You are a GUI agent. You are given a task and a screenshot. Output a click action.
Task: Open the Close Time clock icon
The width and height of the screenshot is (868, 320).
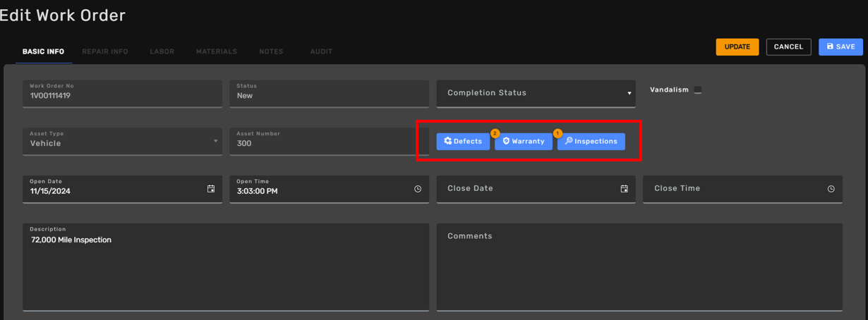pyautogui.click(x=831, y=189)
